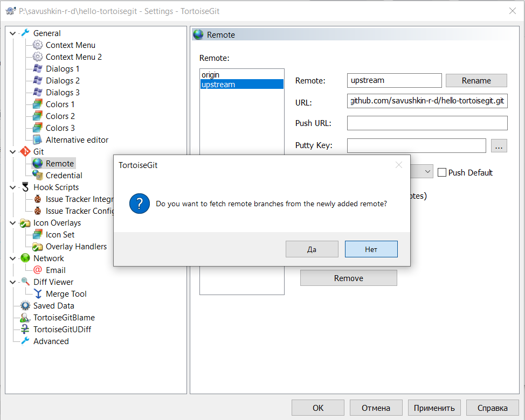Click the Putty Key input field
Image resolution: width=525 pixels, height=420 pixels.
click(416, 145)
